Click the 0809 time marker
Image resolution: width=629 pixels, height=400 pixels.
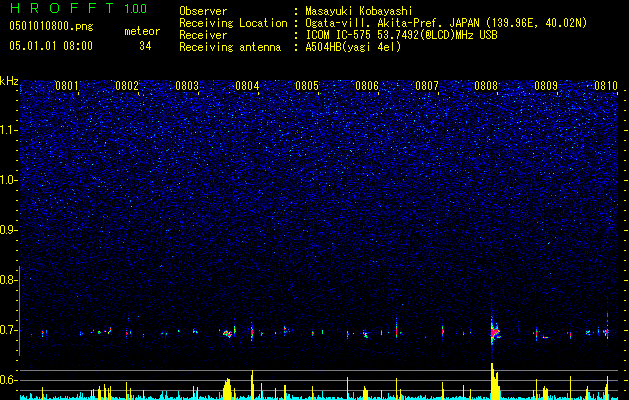click(546, 86)
